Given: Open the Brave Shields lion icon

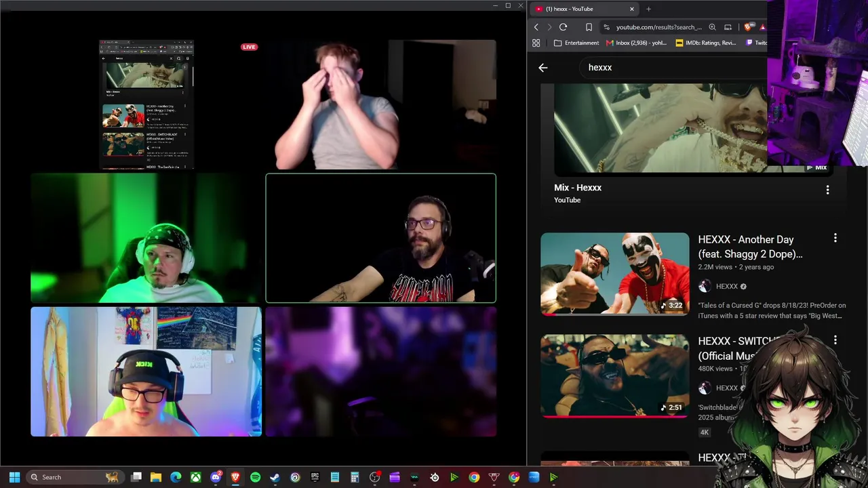Looking at the screenshot, I should [748, 27].
